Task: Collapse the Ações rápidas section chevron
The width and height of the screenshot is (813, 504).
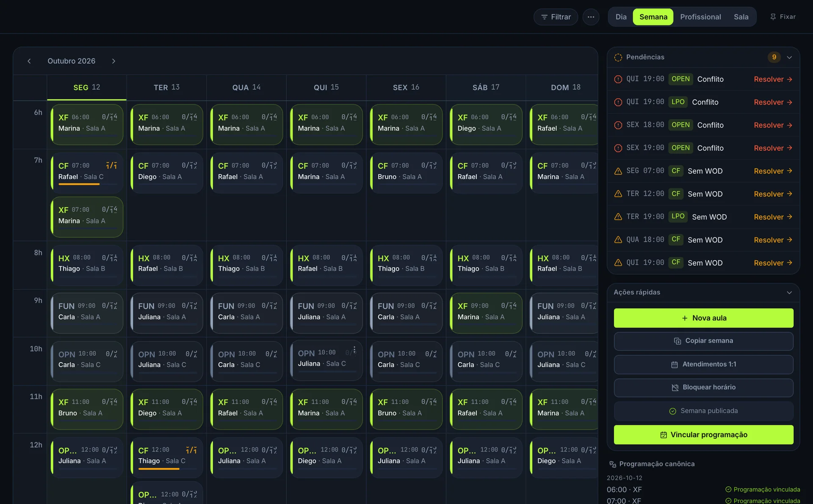Action: click(789, 292)
